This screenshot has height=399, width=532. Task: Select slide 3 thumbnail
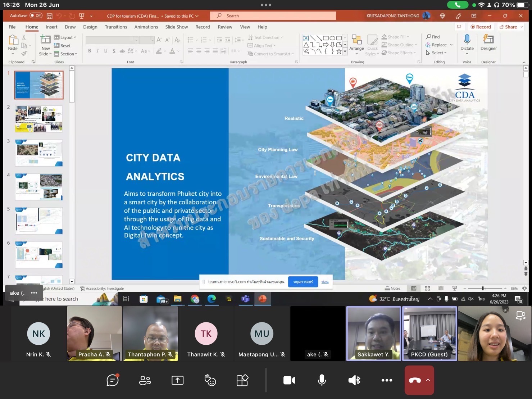coord(39,153)
